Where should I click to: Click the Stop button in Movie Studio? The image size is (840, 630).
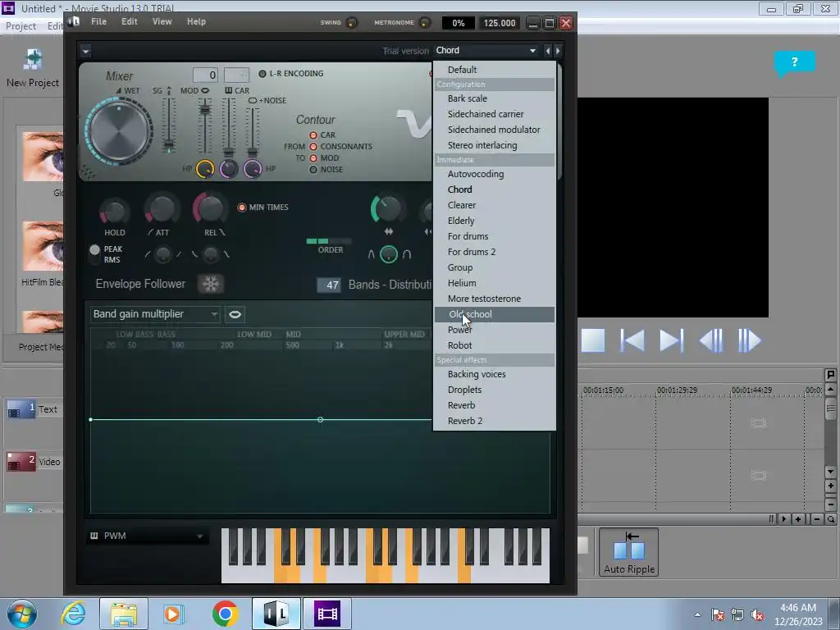coord(593,340)
